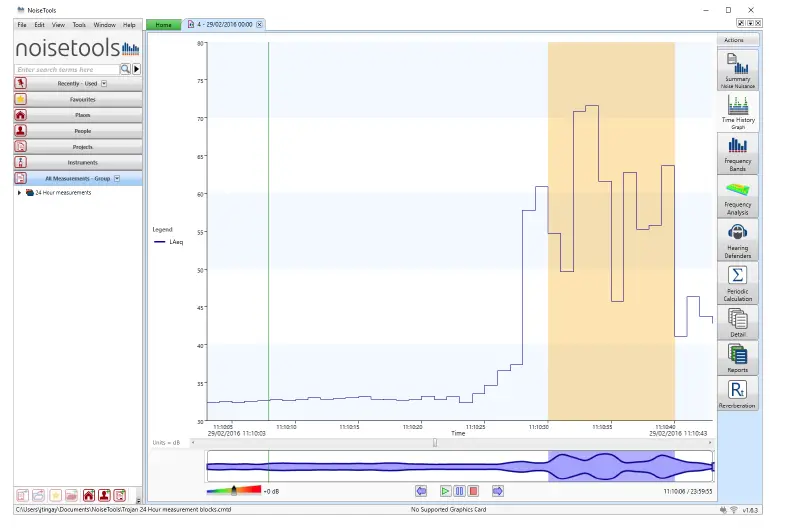Click the horizontal zoom slider thumb below the graph
Image resolution: width=791 pixels, height=532 pixels.
coord(435,442)
